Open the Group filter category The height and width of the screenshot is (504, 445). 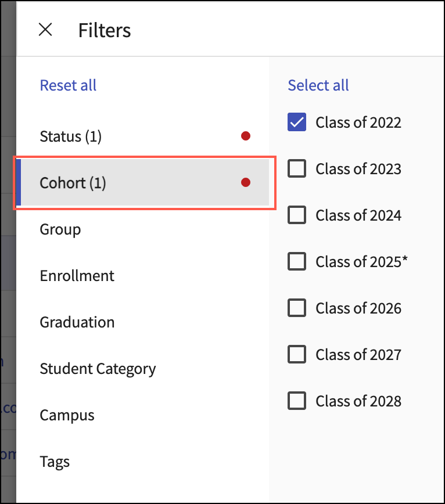(x=60, y=229)
